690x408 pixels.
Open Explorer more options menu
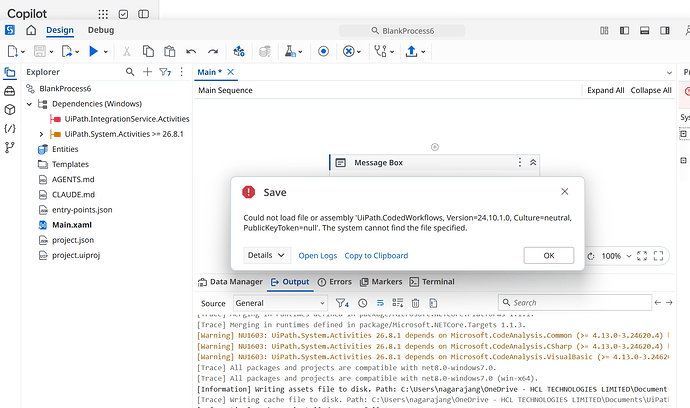[x=181, y=72]
